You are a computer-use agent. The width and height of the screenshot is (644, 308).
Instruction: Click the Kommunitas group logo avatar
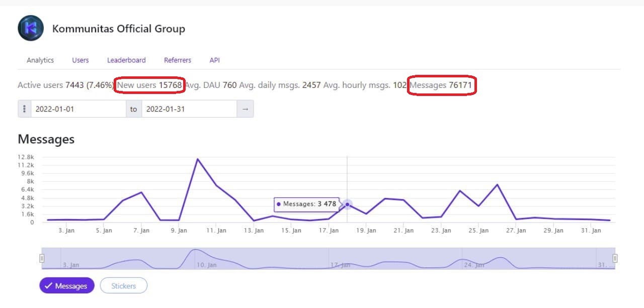coord(31,28)
